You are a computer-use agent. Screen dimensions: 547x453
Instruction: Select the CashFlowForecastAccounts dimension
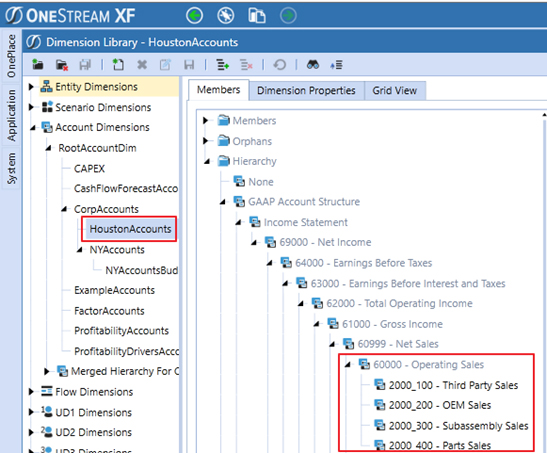[x=126, y=189]
